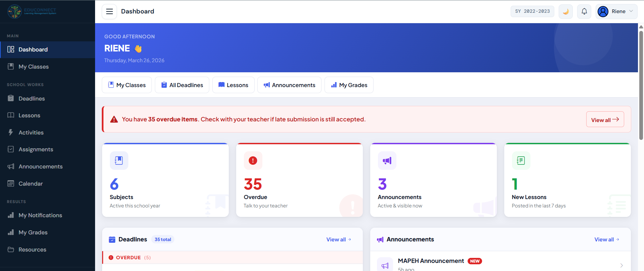Open My Classes in the sidebar
Screen dimensions: 644x271
[x=47, y=67]
